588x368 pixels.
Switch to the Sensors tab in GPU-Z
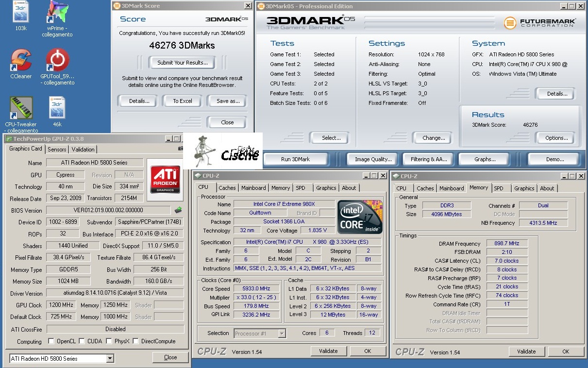[x=57, y=150]
